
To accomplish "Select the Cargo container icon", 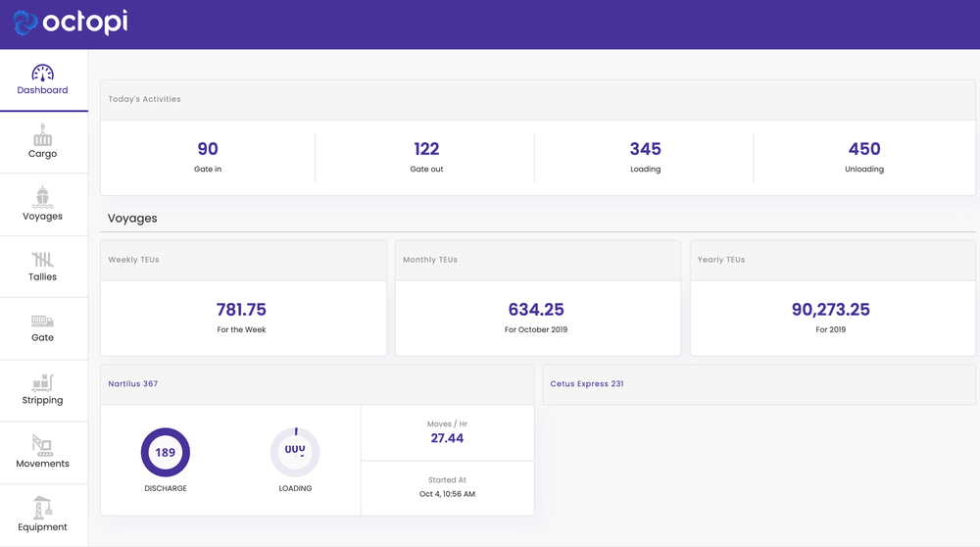I will 42,135.
